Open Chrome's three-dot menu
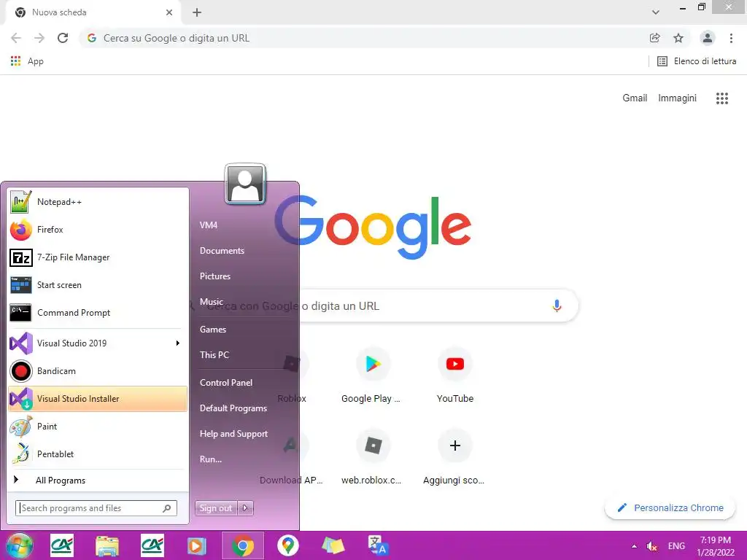 tap(731, 38)
